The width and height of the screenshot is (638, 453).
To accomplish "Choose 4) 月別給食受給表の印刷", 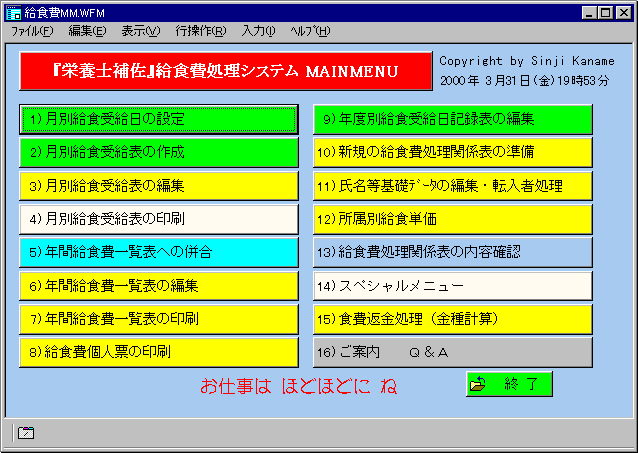I will click(x=159, y=219).
